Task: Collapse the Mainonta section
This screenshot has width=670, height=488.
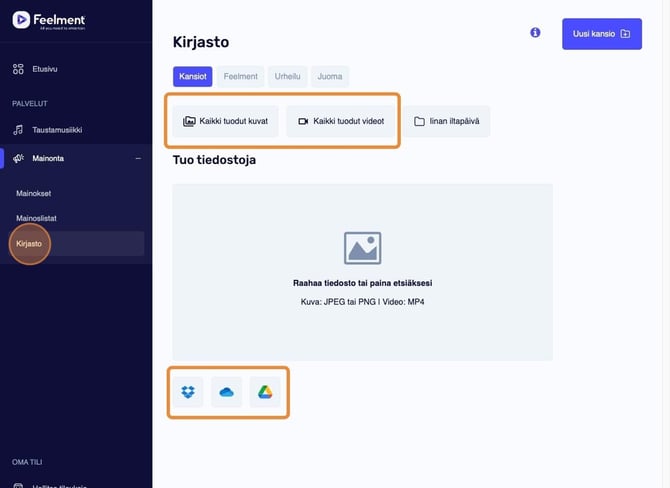Action: [138, 158]
